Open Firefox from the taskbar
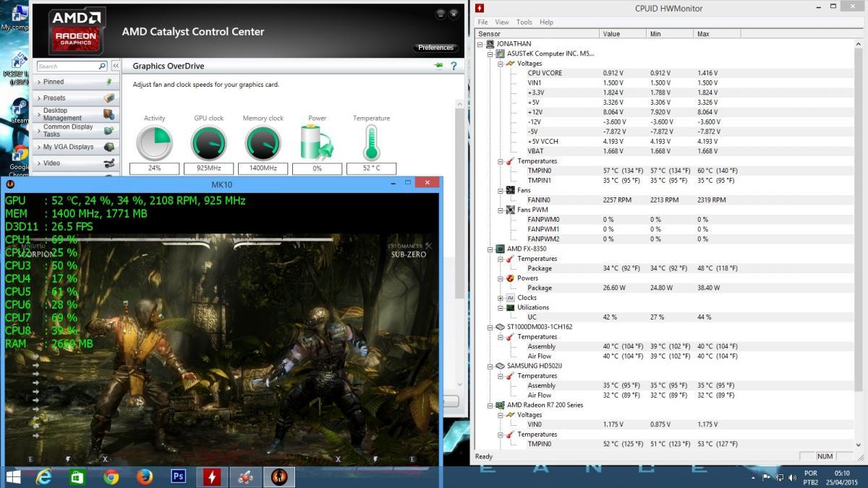868x488 pixels. pos(145,476)
